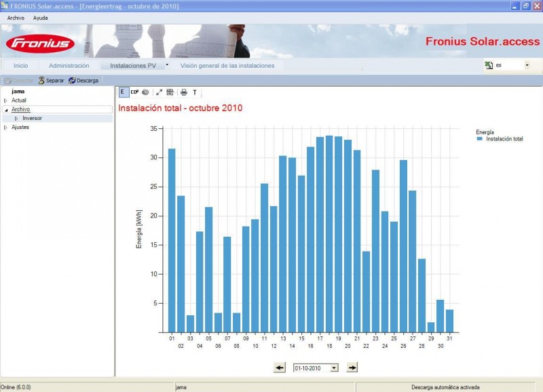Click the expand chart arrows icon
Screen dimensions: 543x392
(x=159, y=92)
